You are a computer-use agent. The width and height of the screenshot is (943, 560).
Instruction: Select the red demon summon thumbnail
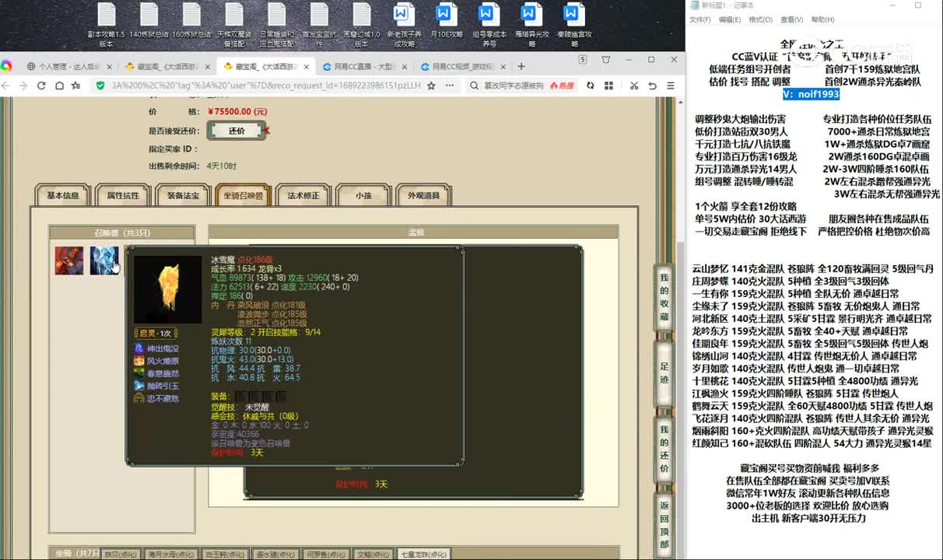(x=69, y=261)
